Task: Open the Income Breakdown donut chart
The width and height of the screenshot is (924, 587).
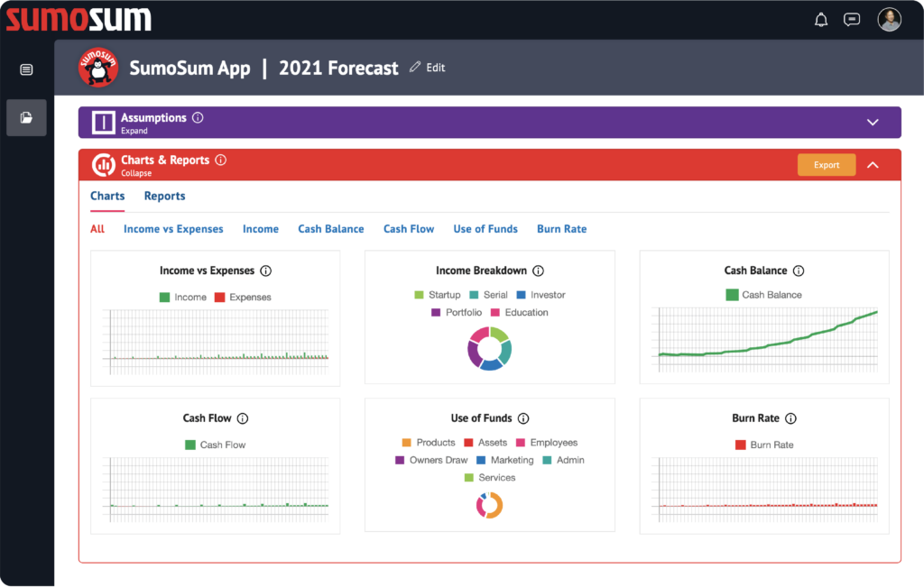Action: pos(490,349)
